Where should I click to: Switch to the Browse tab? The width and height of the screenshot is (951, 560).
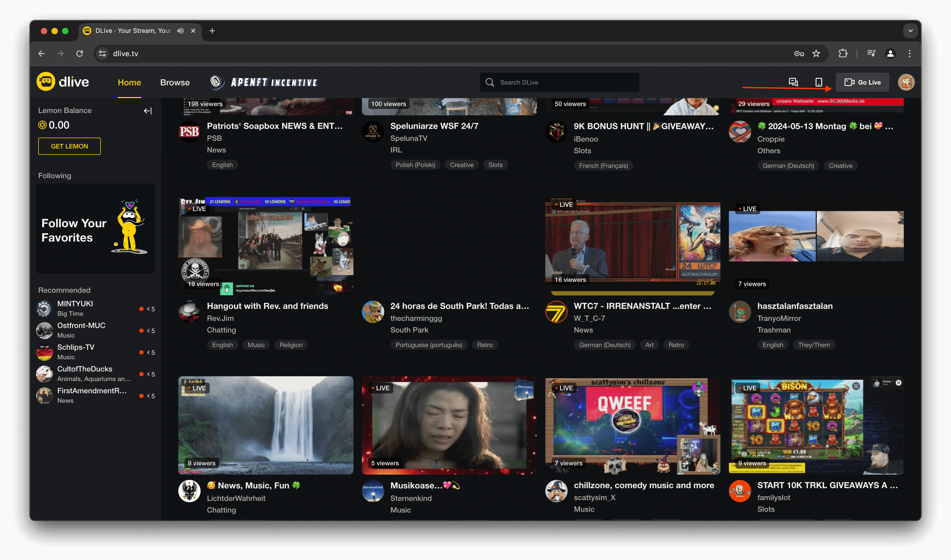pos(174,82)
